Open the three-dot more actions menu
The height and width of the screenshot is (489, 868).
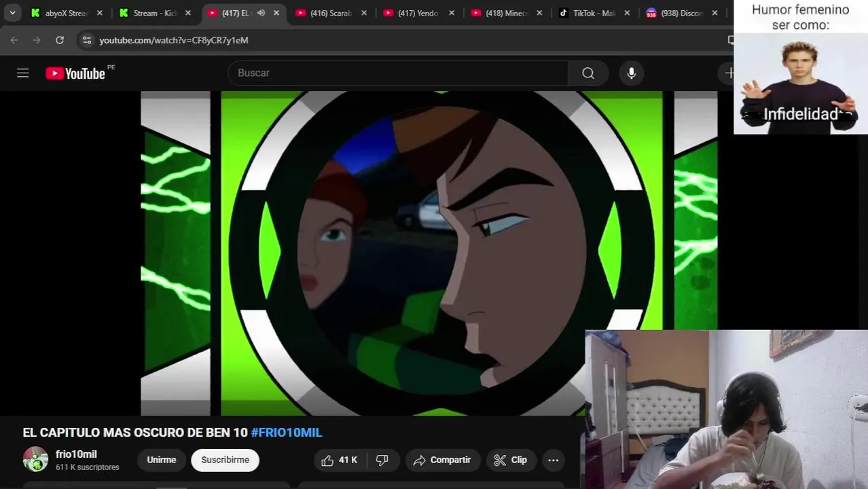click(554, 460)
